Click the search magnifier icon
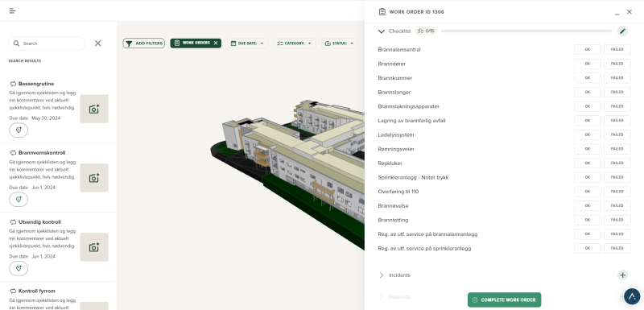This screenshot has height=310, width=644. [x=16, y=43]
